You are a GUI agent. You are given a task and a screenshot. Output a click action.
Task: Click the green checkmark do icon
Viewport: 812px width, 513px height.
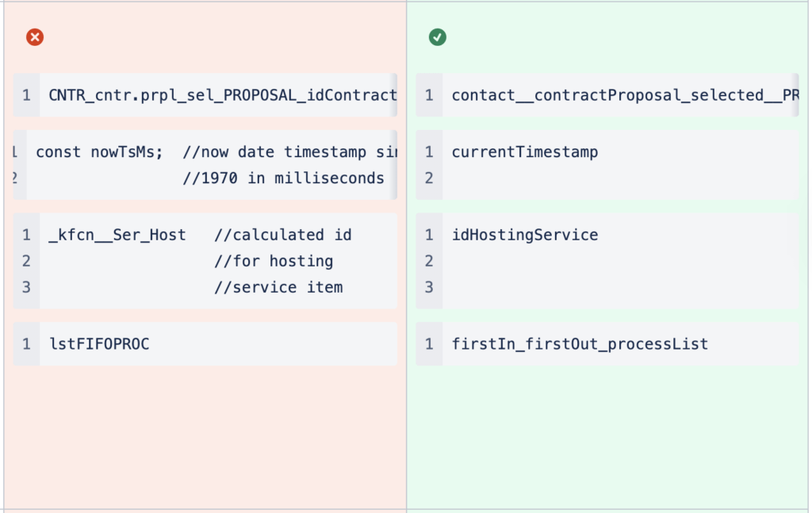437,37
